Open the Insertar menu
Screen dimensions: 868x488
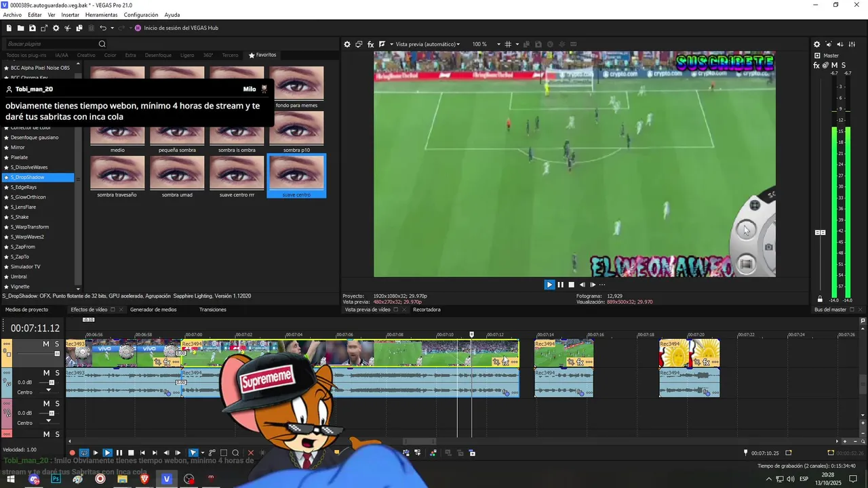click(70, 15)
